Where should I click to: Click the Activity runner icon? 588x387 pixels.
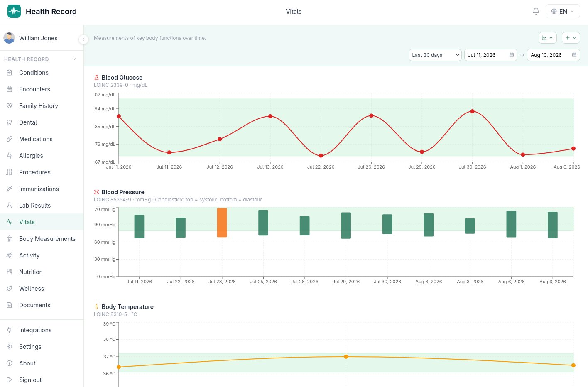(x=10, y=255)
